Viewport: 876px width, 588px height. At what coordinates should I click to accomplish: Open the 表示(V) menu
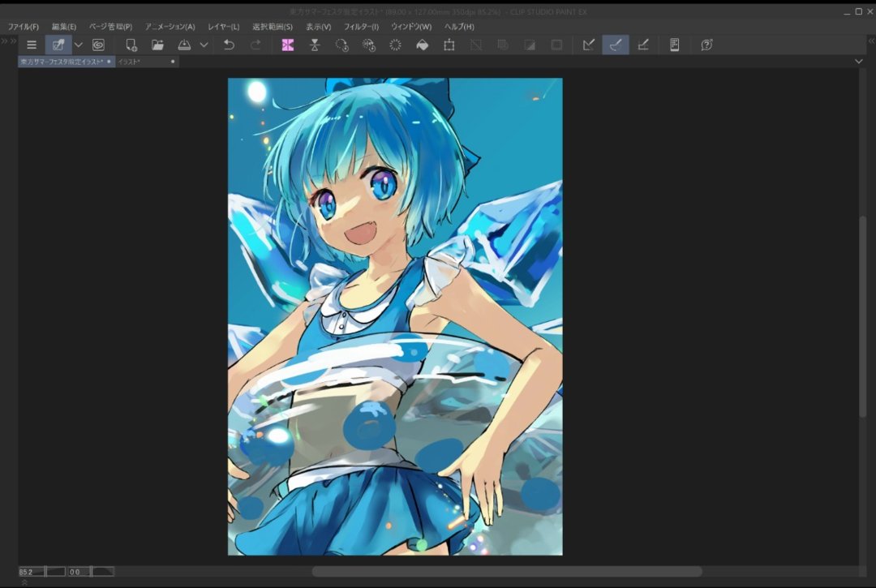pos(319,27)
